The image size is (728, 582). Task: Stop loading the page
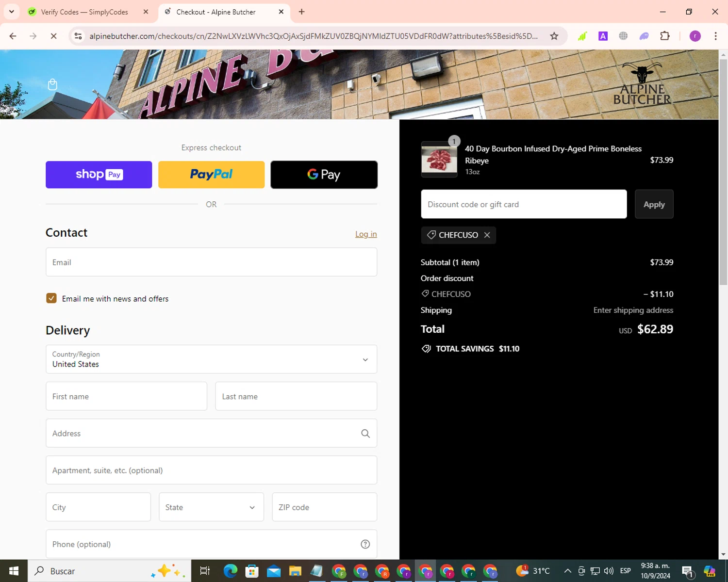(x=53, y=36)
